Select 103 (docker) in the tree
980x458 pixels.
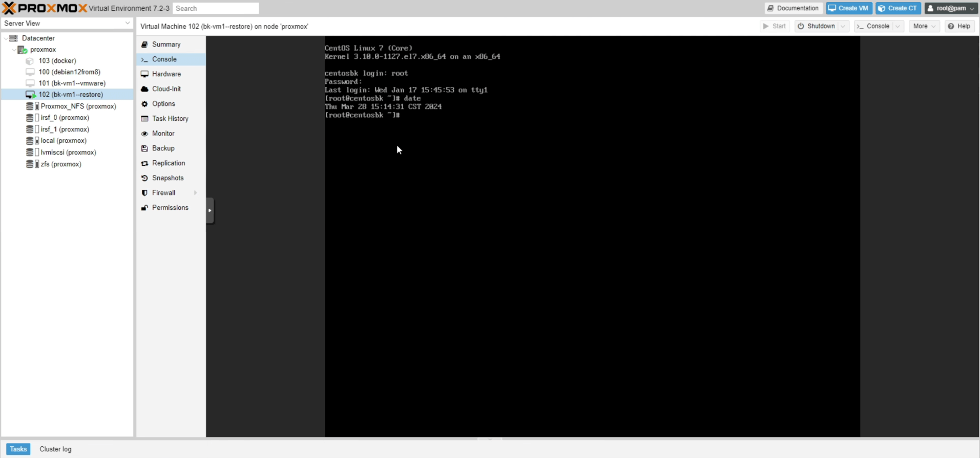click(67, 61)
